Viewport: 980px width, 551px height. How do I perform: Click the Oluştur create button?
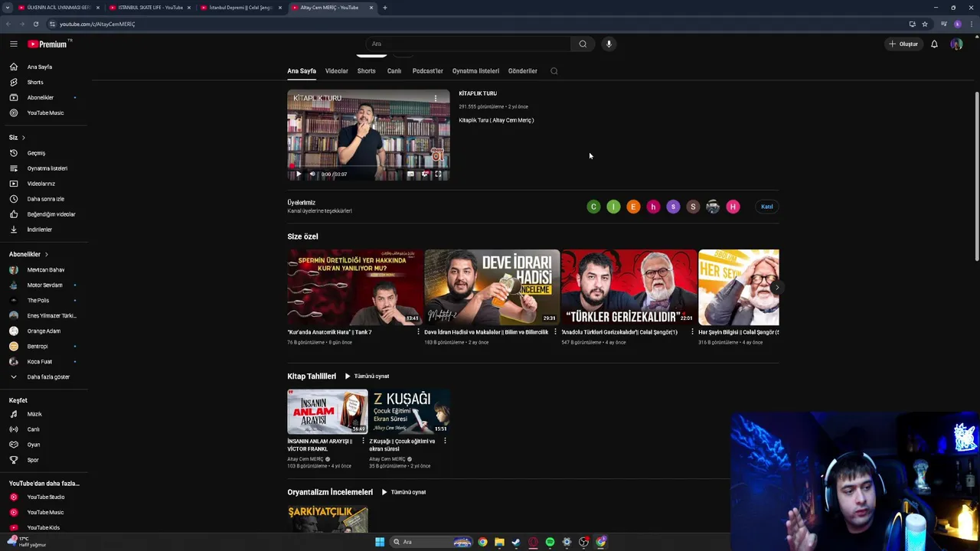point(903,44)
